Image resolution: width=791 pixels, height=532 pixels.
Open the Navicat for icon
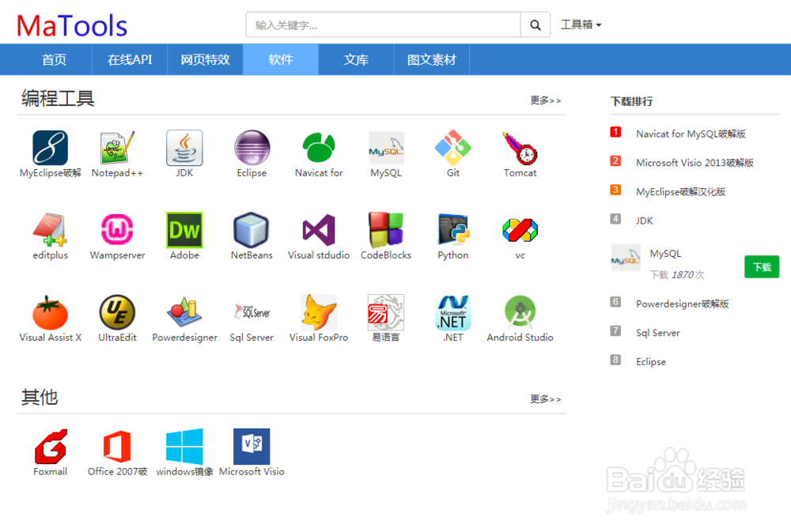tap(319, 148)
